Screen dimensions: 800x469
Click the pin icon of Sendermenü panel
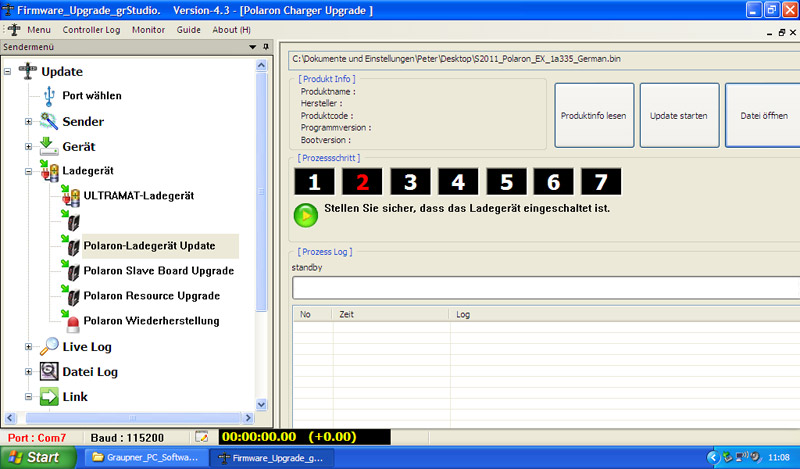click(266, 47)
